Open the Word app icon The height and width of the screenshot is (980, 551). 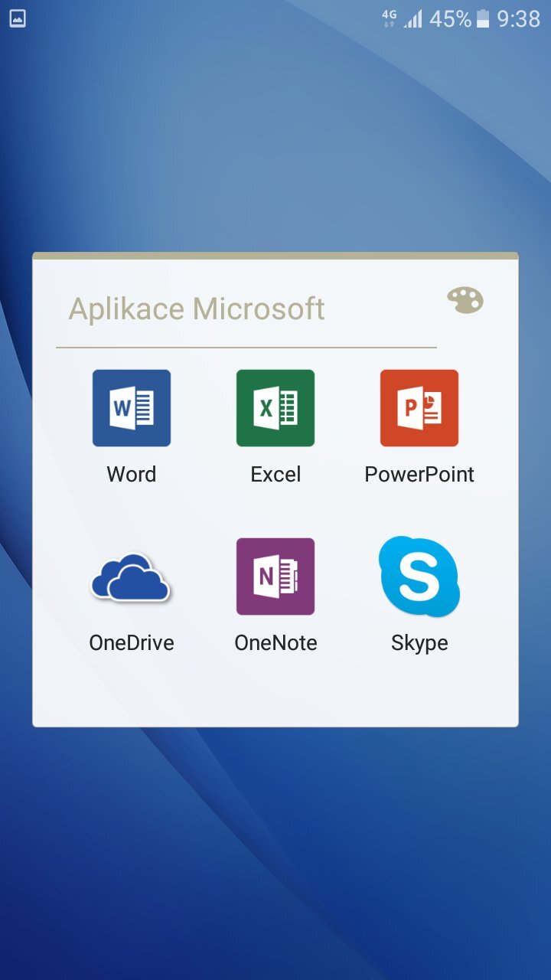coord(132,408)
